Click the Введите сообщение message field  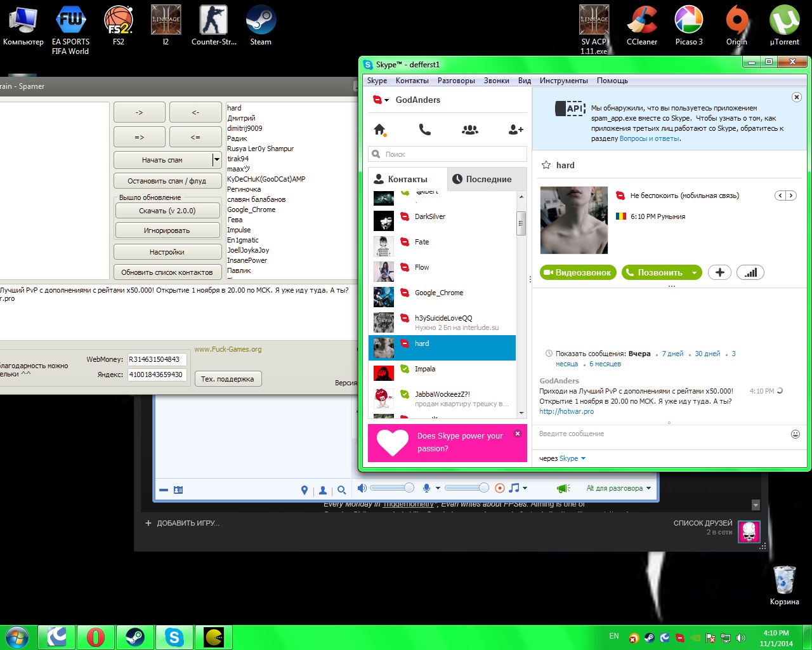660,434
